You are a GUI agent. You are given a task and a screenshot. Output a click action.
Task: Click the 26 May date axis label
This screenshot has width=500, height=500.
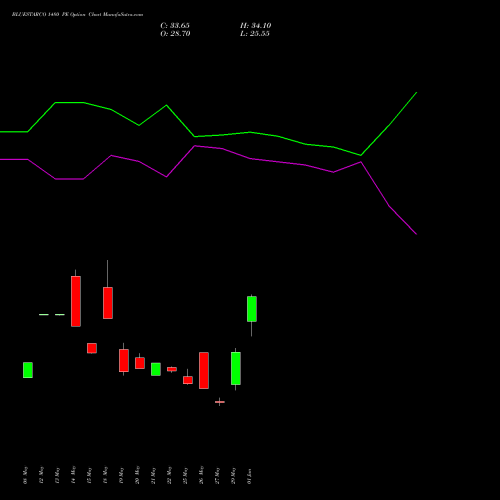(202, 475)
